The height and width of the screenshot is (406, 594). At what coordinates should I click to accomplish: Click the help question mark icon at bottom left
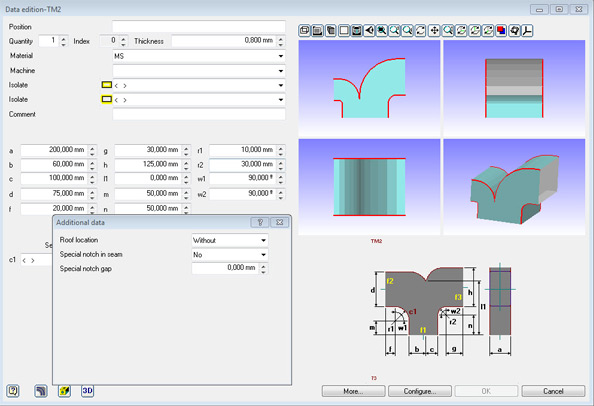pyautogui.click(x=13, y=391)
